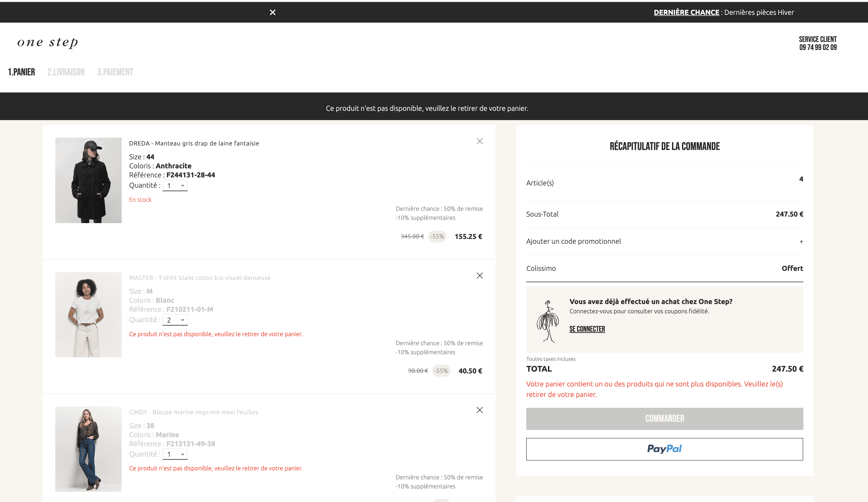The width and height of the screenshot is (868, 502).
Task: Go to the 2.Livraison step
Action: tap(66, 72)
